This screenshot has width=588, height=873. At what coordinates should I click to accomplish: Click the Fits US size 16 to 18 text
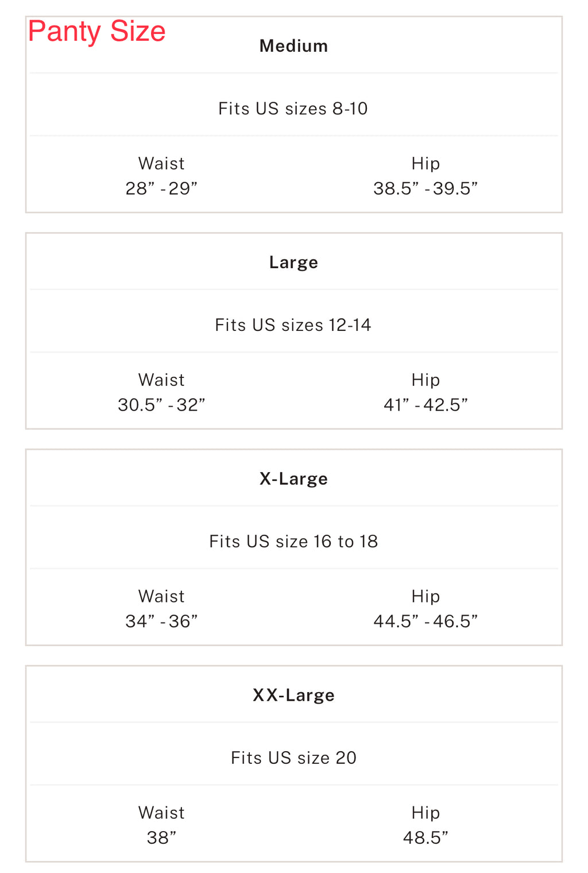293,542
